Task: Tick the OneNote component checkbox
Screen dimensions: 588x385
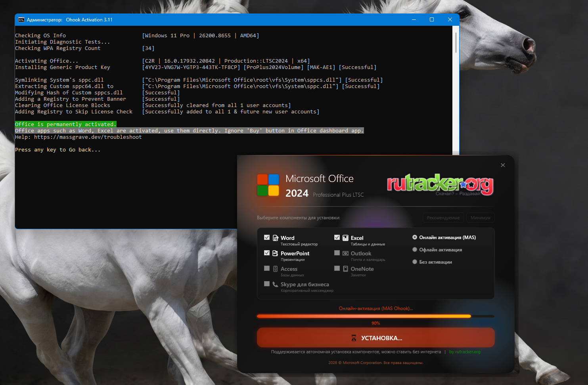Action: click(337, 268)
